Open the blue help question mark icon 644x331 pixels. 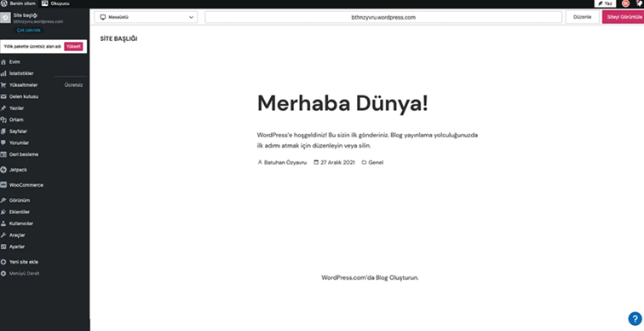click(635, 319)
